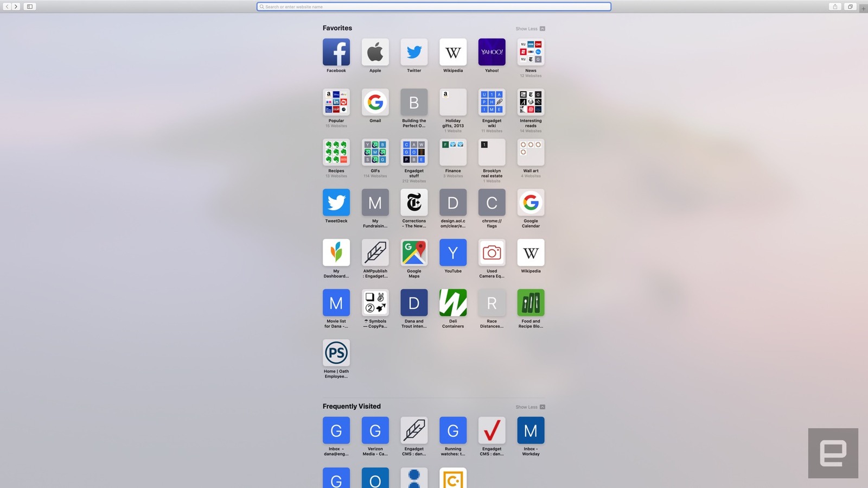This screenshot has width=868, height=488.
Task: Launch Google Maps favorite
Action: pos(414,252)
